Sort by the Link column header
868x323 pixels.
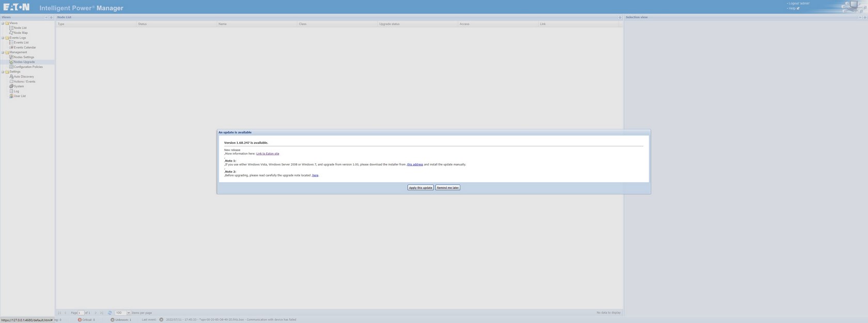(x=579, y=24)
